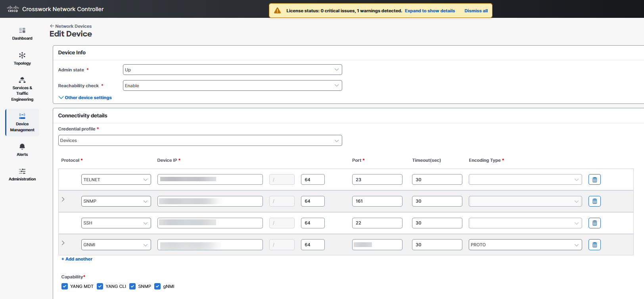This screenshot has height=299, width=644.
Task: Click the TELNET port field 23
Action: [377, 180]
